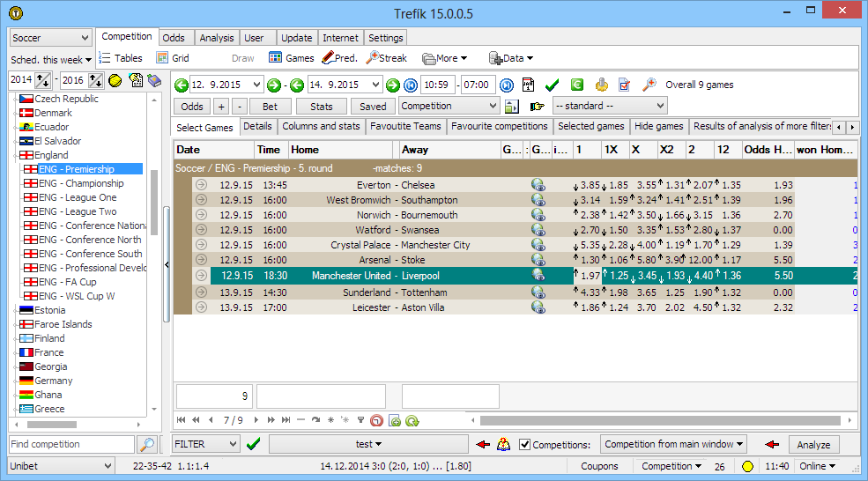The width and height of the screenshot is (868, 481).
Task: Apply filter with the green checkmark
Action: point(254,444)
